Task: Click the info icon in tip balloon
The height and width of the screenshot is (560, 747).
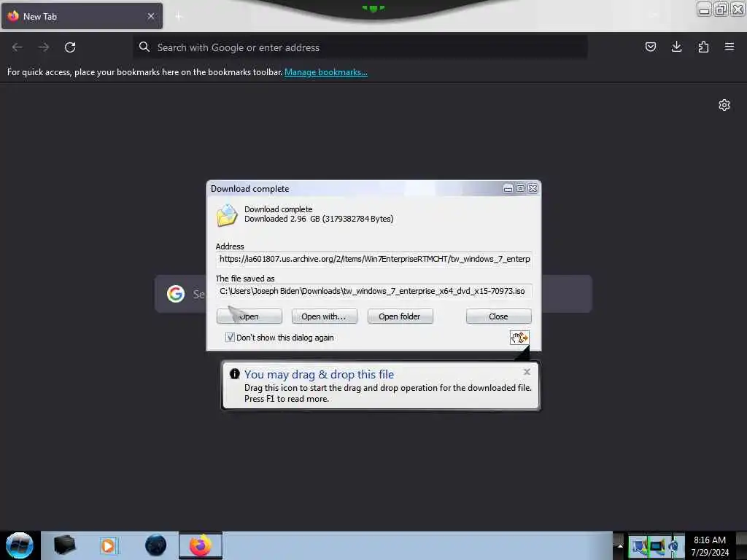Action: click(234, 374)
